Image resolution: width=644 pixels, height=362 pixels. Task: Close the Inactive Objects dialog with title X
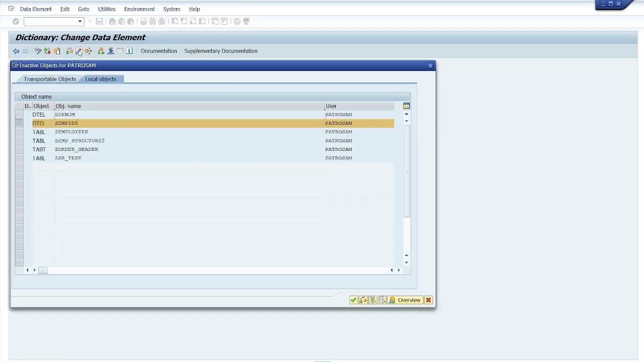click(430, 65)
